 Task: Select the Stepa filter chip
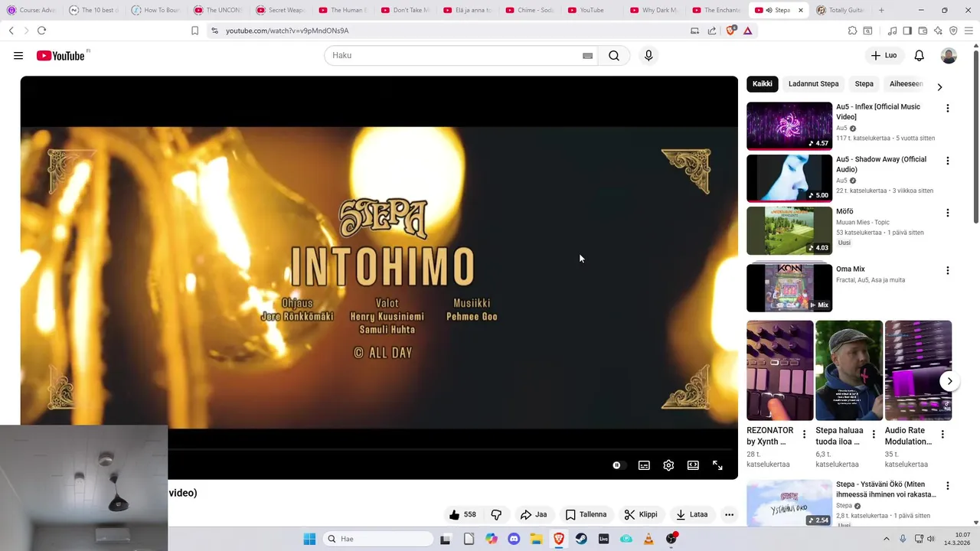pos(864,84)
